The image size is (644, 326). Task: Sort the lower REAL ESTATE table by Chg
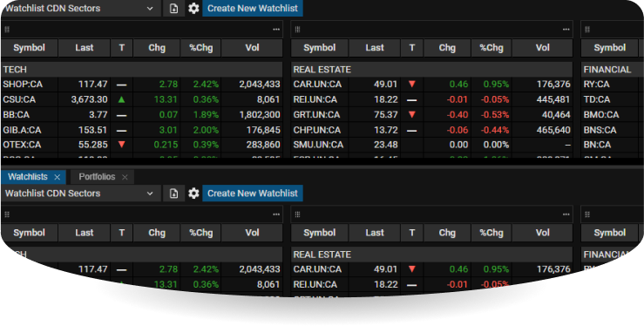click(447, 233)
